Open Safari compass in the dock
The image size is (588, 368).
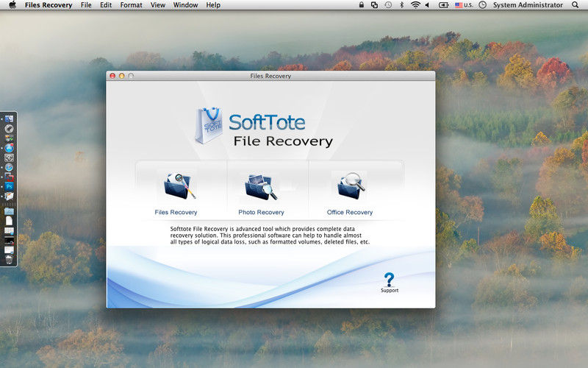point(9,168)
